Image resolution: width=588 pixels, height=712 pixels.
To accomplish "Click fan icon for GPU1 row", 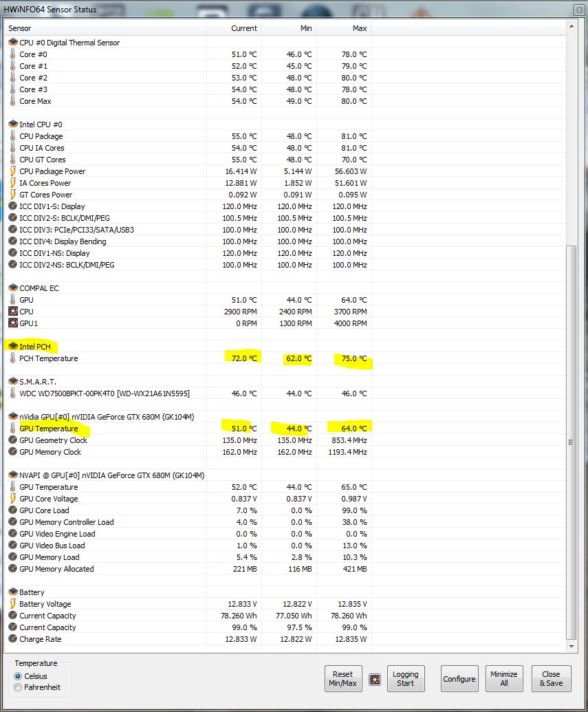I will coord(13,323).
